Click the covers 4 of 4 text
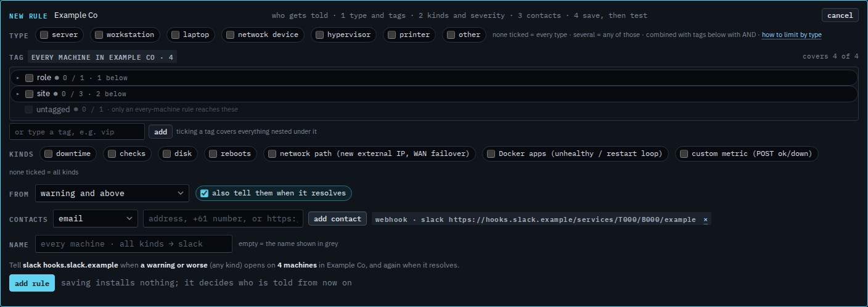This screenshot has height=307, width=868. (x=830, y=57)
